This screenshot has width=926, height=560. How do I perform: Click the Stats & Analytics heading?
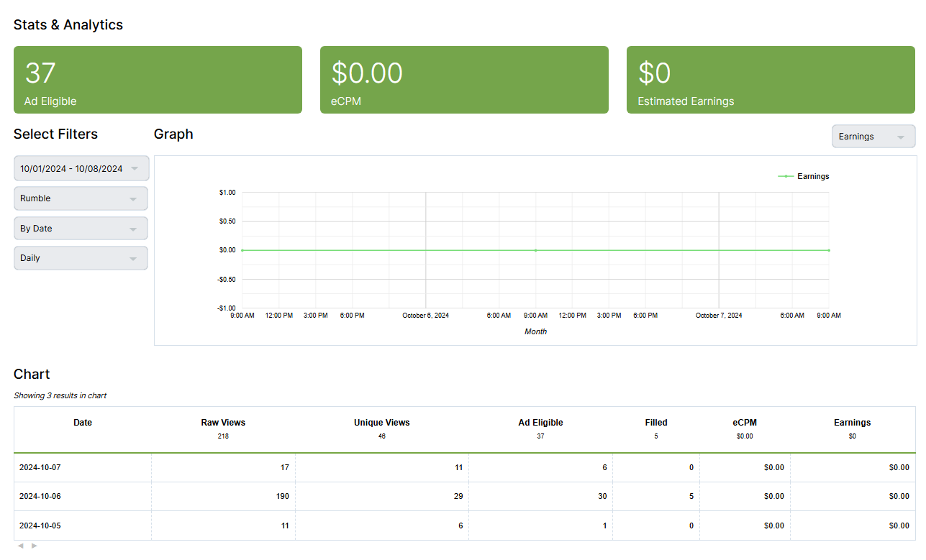point(68,24)
